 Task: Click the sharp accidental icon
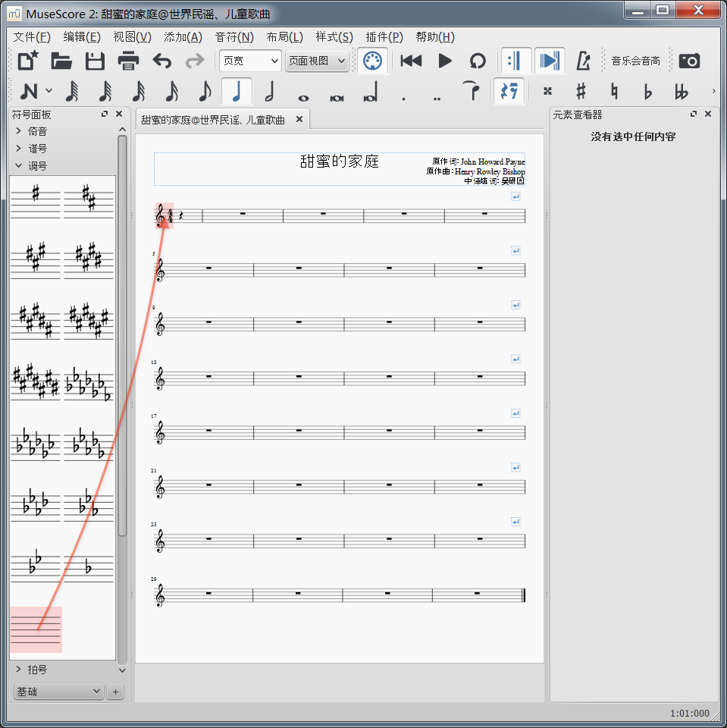point(581,92)
